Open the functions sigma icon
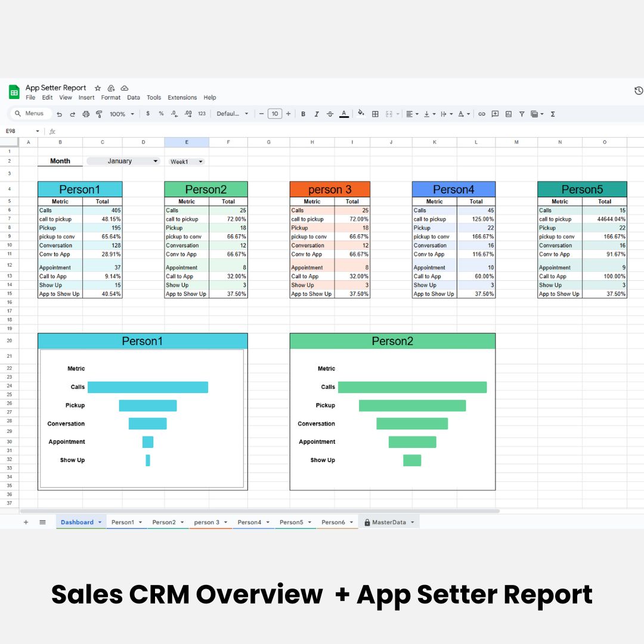644x644 pixels. [553, 114]
